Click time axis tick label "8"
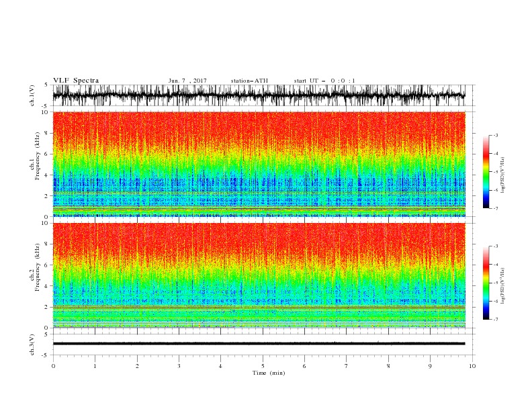Image resolution: width=532 pixels, height=411 pixels. coord(388,366)
